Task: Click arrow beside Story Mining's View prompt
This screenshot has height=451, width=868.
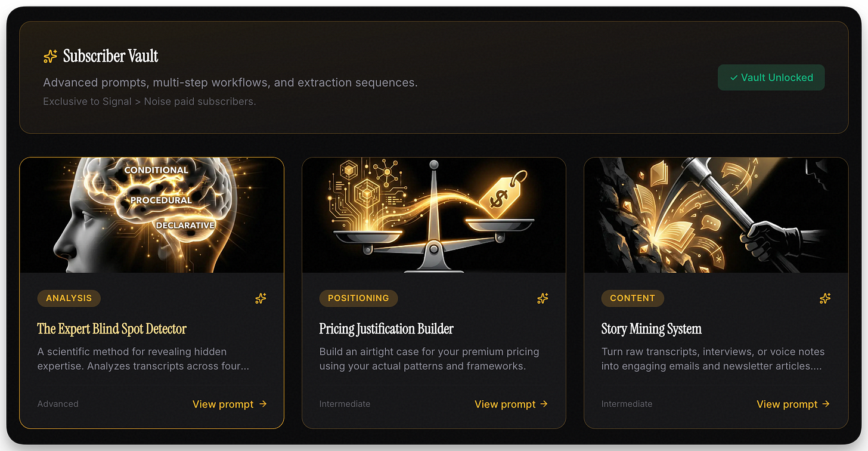Action: click(x=826, y=404)
